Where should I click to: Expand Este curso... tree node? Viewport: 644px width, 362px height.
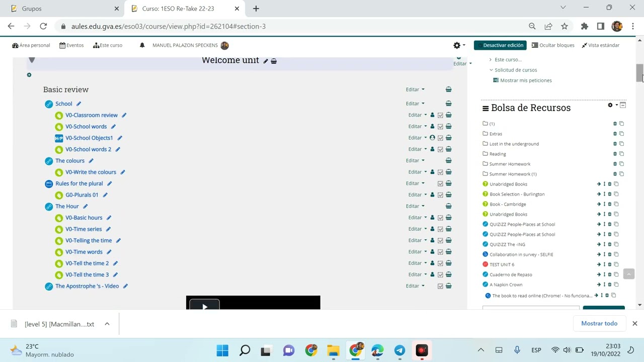tap(491, 60)
